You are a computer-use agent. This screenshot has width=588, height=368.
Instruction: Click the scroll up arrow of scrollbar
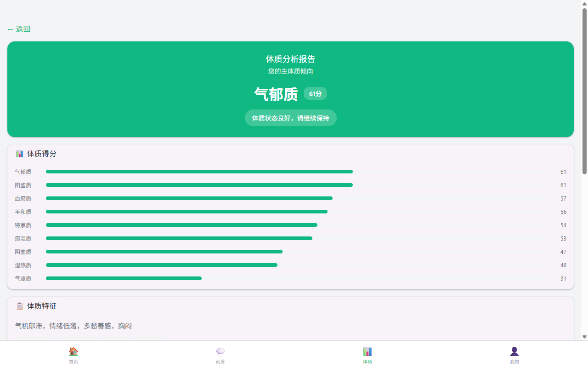(584, 4)
